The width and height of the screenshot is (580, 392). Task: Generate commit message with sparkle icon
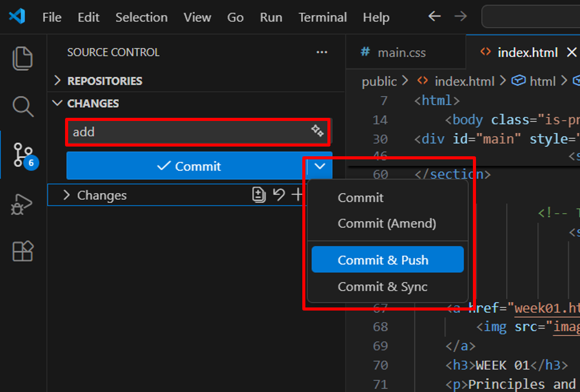tap(318, 131)
